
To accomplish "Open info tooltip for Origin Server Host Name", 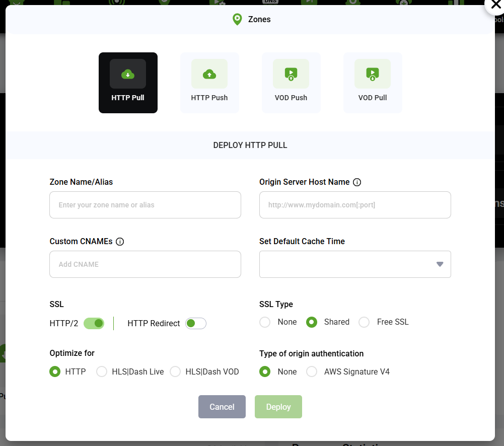I will (356, 182).
